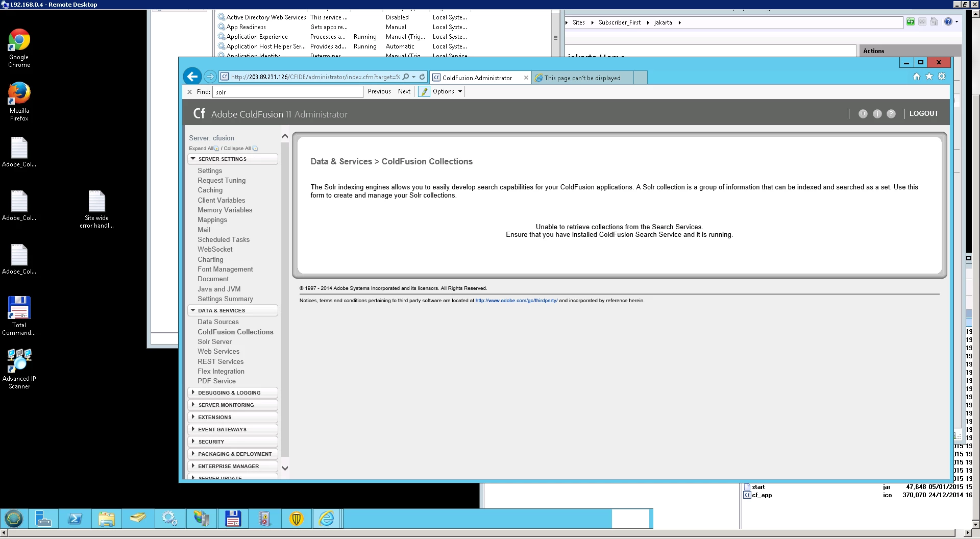Click the address bar search magnifier

406,77
